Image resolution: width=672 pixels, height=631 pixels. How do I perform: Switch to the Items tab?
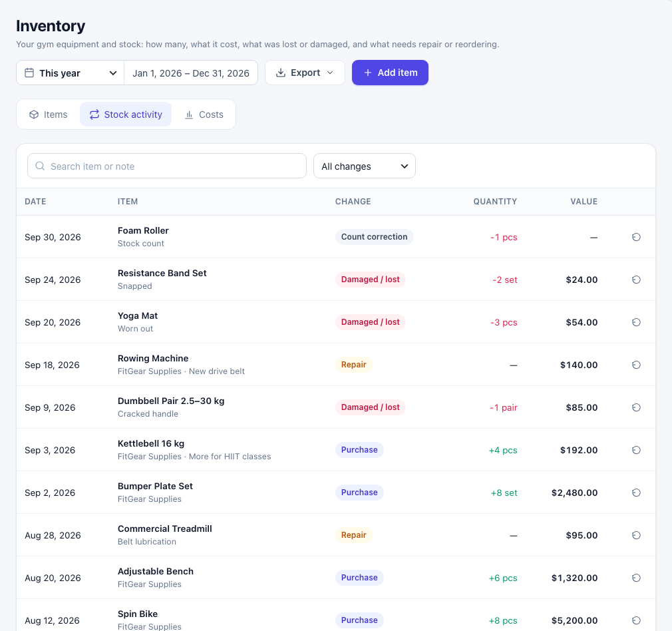pyautogui.click(x=49, y=114)
